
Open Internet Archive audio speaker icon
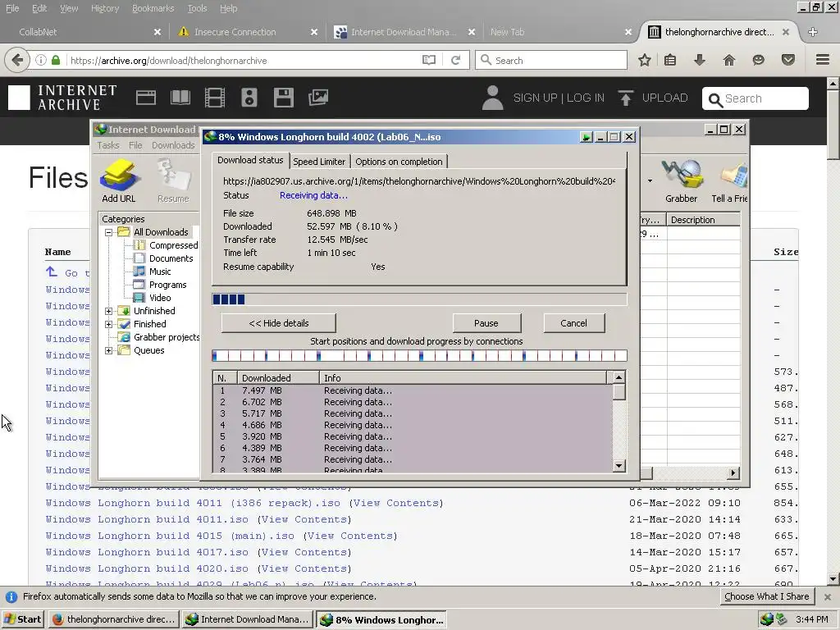(249, 98)
